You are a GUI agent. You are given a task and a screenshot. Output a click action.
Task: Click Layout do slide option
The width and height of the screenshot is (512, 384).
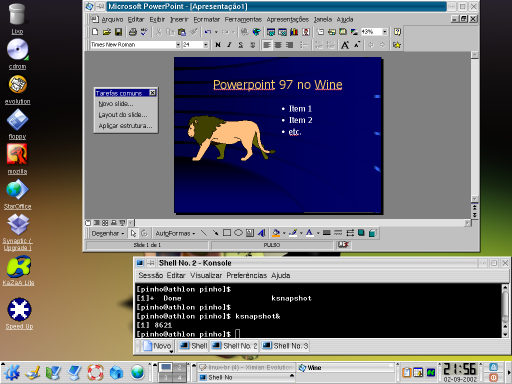click(123, 115)
